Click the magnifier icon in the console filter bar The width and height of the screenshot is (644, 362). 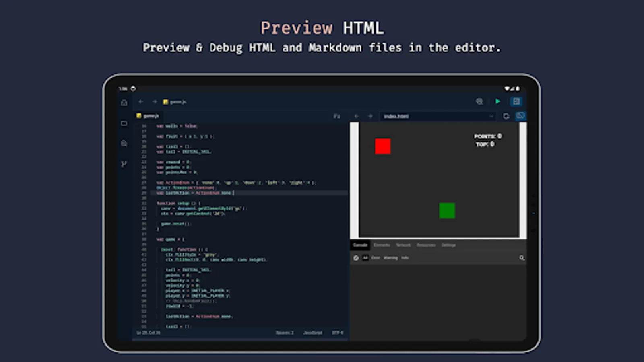(522, 258)
